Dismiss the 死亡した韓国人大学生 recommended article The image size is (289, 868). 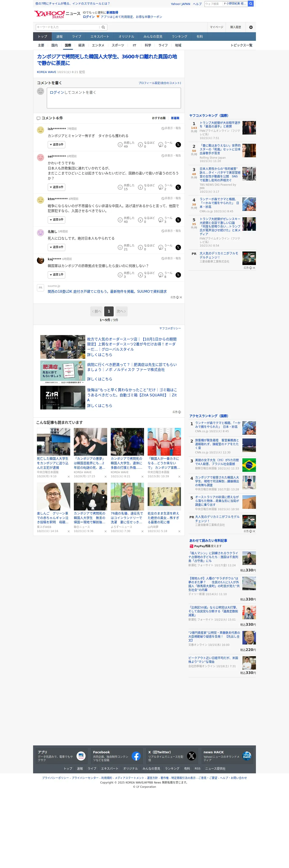click(69, 476)
